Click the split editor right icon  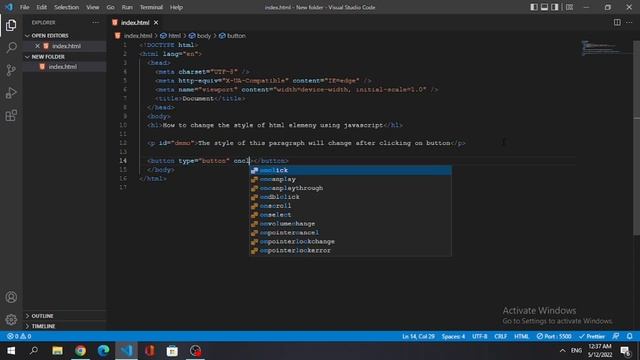[617, 22]
